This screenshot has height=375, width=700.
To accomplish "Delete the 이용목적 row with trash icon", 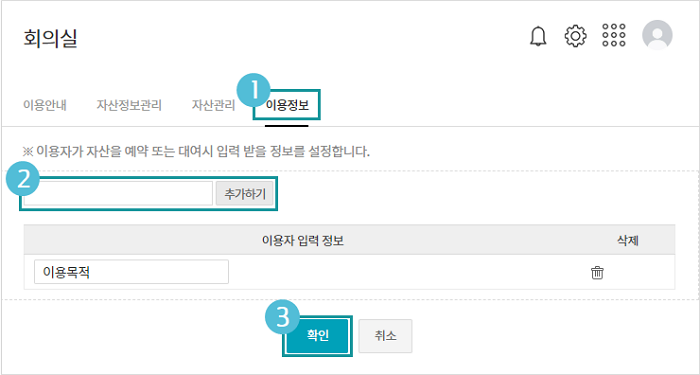I will click(597, 272).
